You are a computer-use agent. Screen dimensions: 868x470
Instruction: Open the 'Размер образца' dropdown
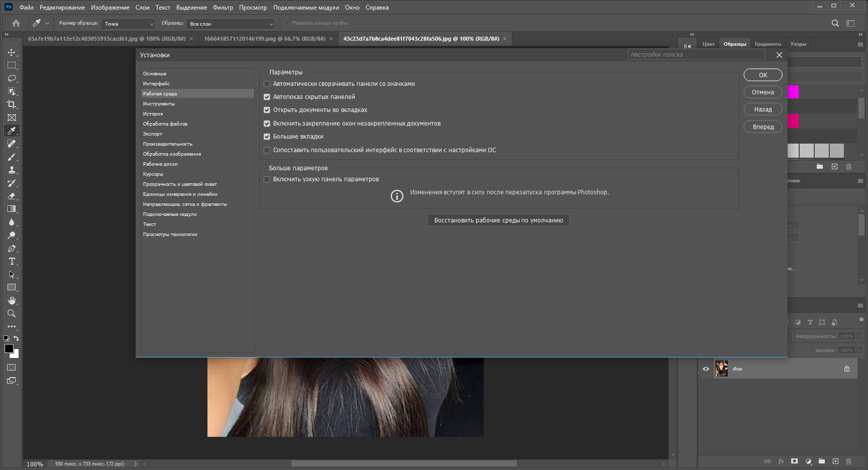tap(128, 24)
